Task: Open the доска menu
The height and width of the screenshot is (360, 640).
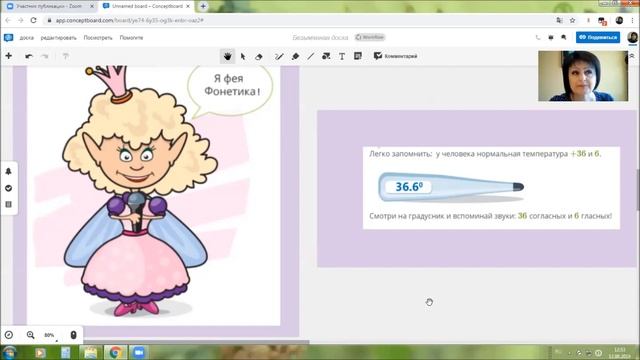Action: [x=27, y=38]
